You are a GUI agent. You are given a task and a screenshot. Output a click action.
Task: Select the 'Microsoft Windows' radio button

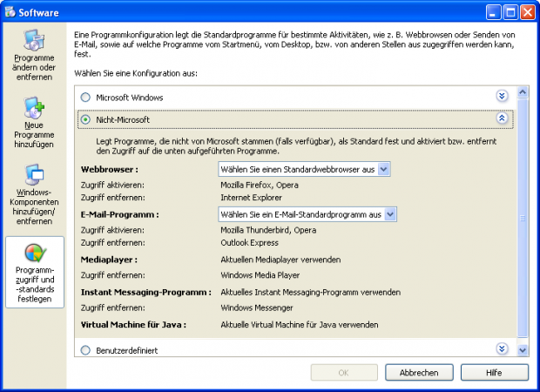point(85,98)
